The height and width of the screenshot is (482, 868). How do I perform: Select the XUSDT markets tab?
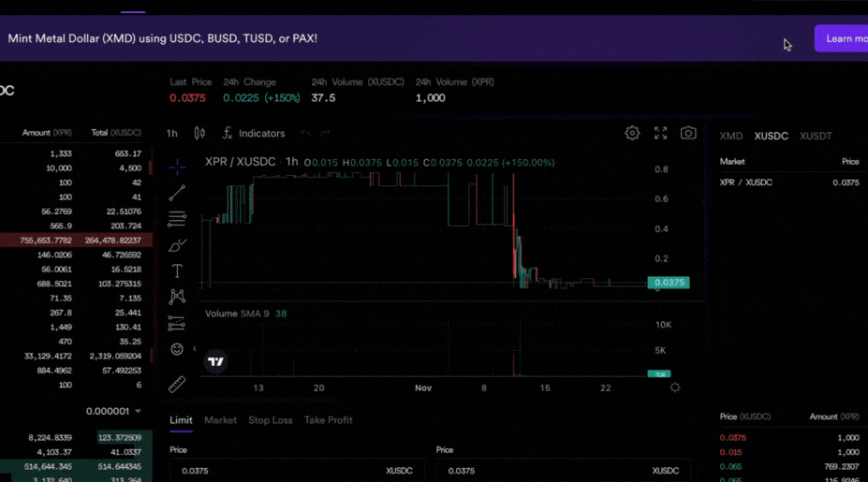coord(816,136)
